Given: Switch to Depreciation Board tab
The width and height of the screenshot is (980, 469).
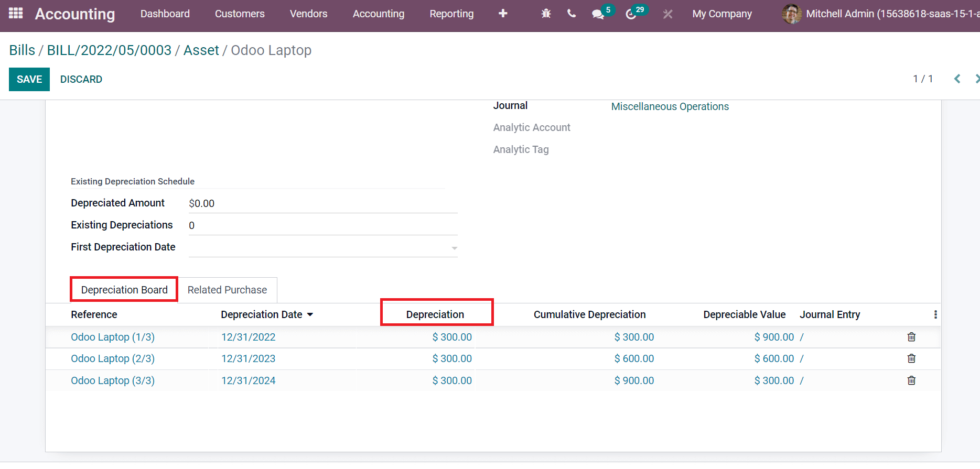Looking at the screenshot, I should [x=124, y=290].
